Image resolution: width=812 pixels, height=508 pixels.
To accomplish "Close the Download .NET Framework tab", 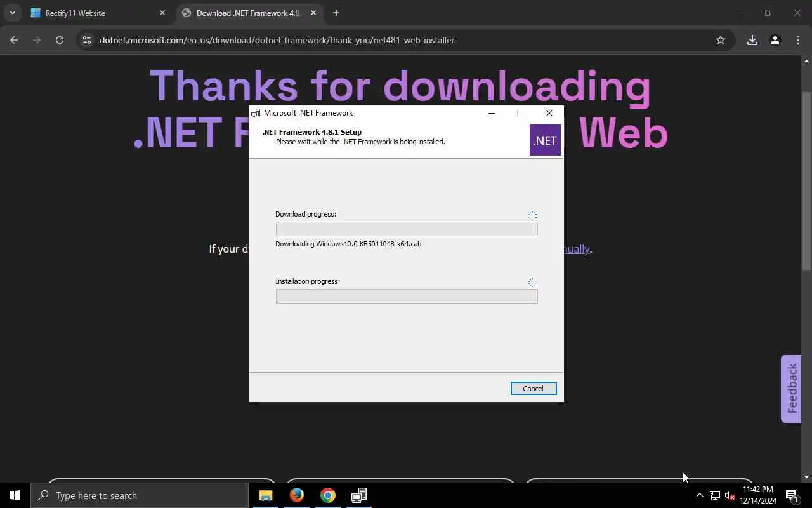I will [x=313, y=13].
